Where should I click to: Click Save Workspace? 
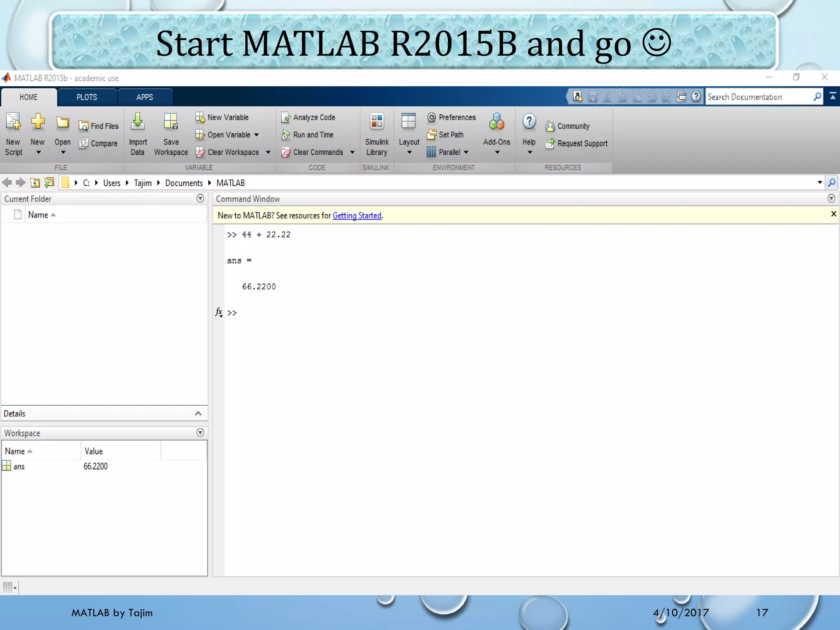(x=171, y=134)
